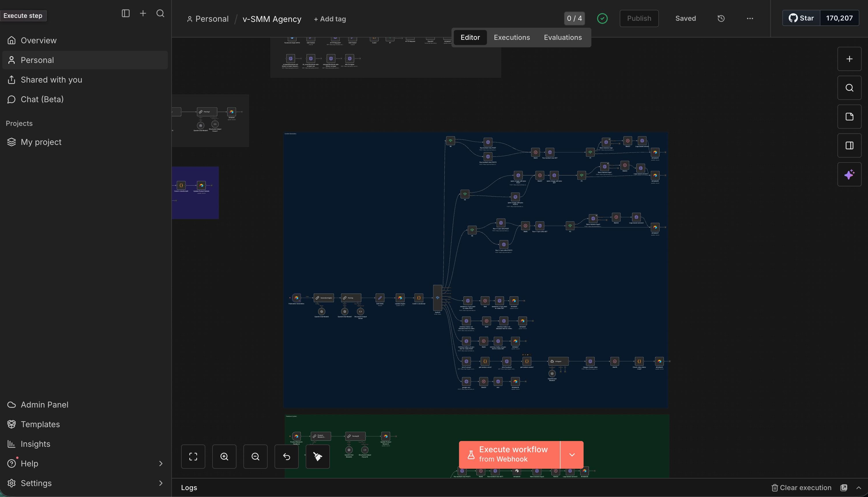Toggle the focus panel icon on right toolbar
Viewport: 868px width, 497px height.
pyautogui.click(x=849, y=146)
